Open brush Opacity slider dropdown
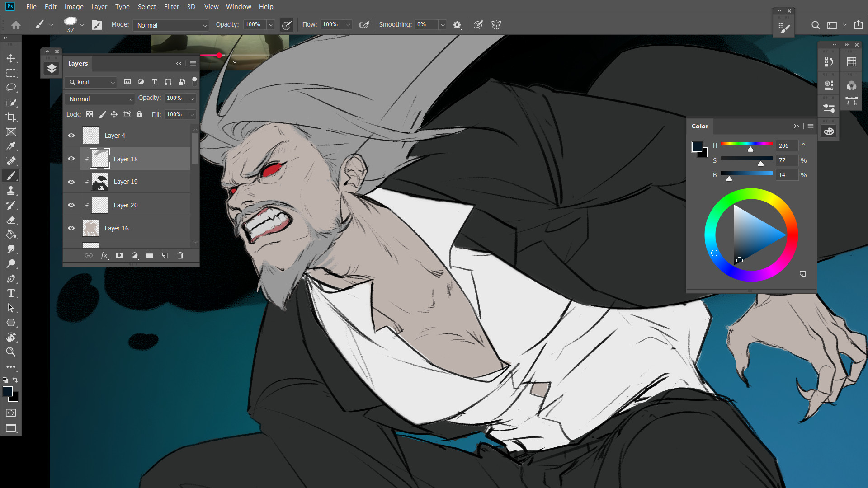 tap(271, 25)
